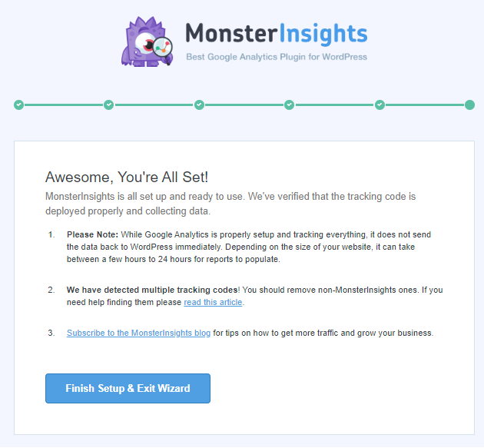Click the first completed wizard step checkmark
The width and height of the screenshot is (484, 448).
19,105
